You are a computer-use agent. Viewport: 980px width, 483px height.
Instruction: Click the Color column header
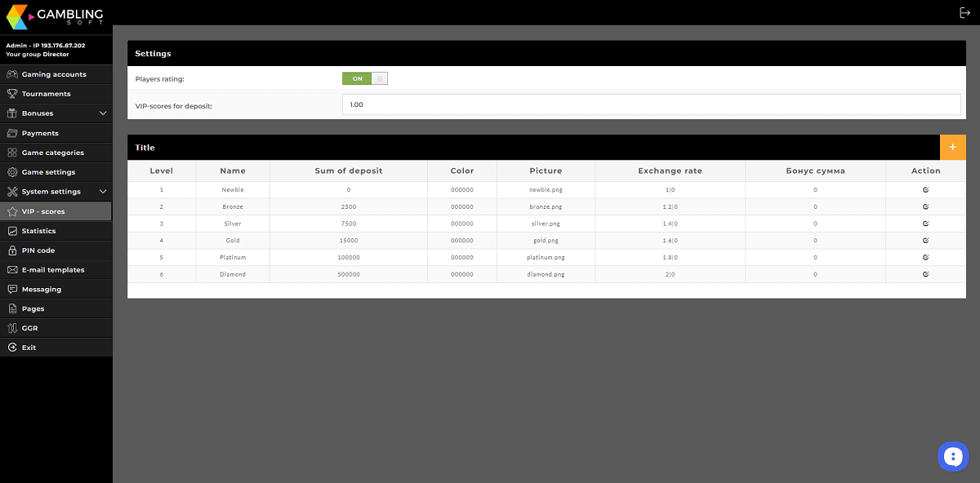click(x=462, y=171)
